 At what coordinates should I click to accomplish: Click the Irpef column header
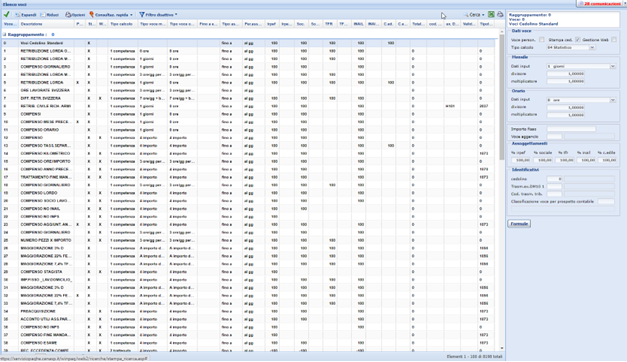tap(272, 24)
